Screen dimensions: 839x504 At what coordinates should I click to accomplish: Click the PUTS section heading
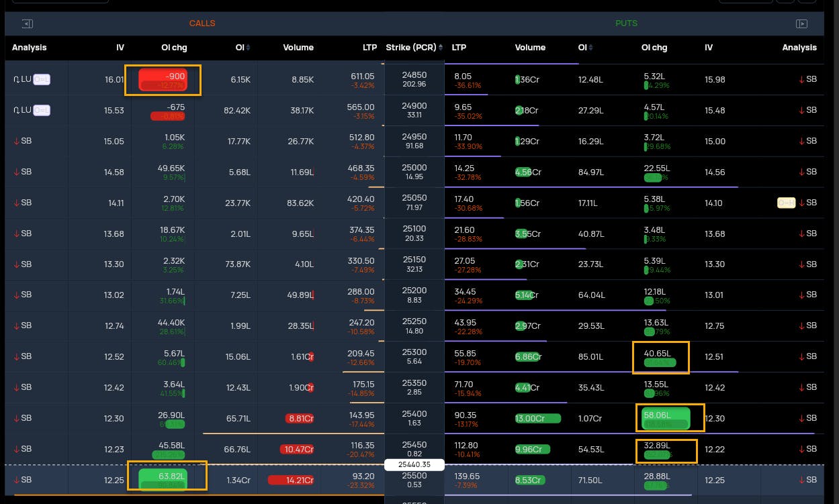pos(627,23)
